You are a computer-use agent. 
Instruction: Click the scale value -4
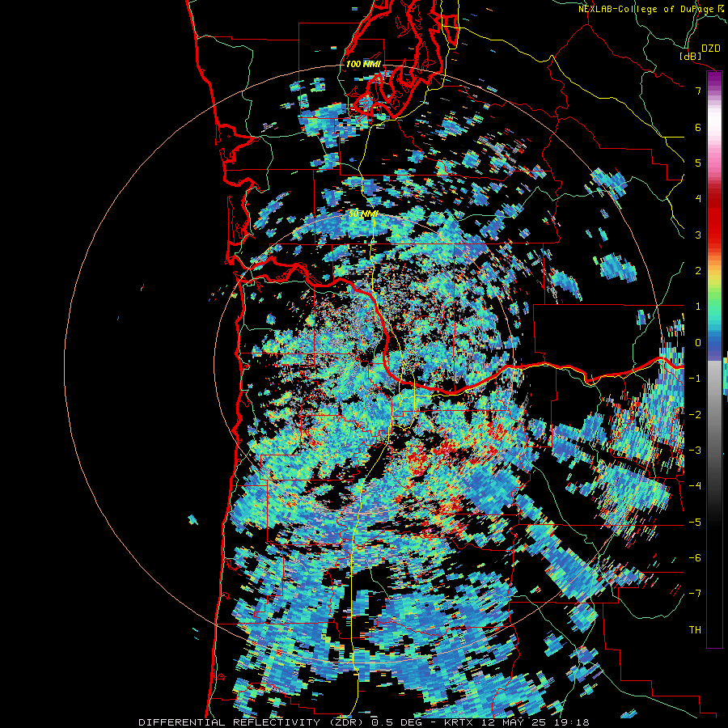[x=695, y=486]
